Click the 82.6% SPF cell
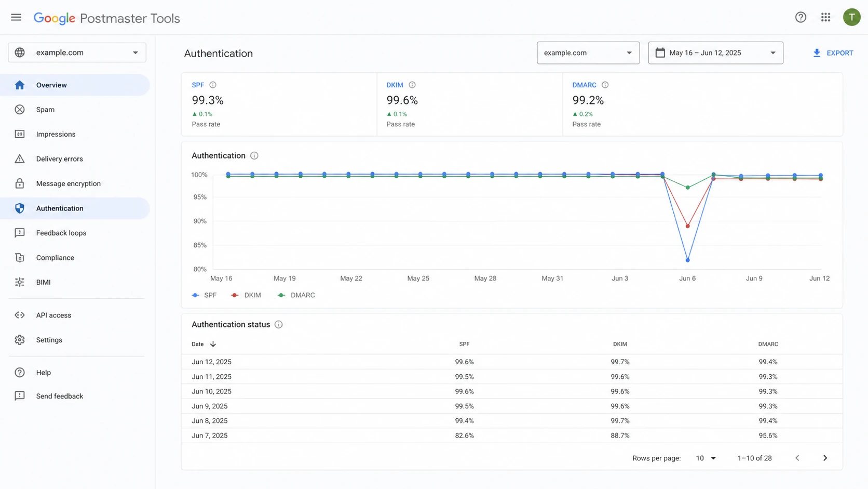868x489 pixels. point(464,435)
